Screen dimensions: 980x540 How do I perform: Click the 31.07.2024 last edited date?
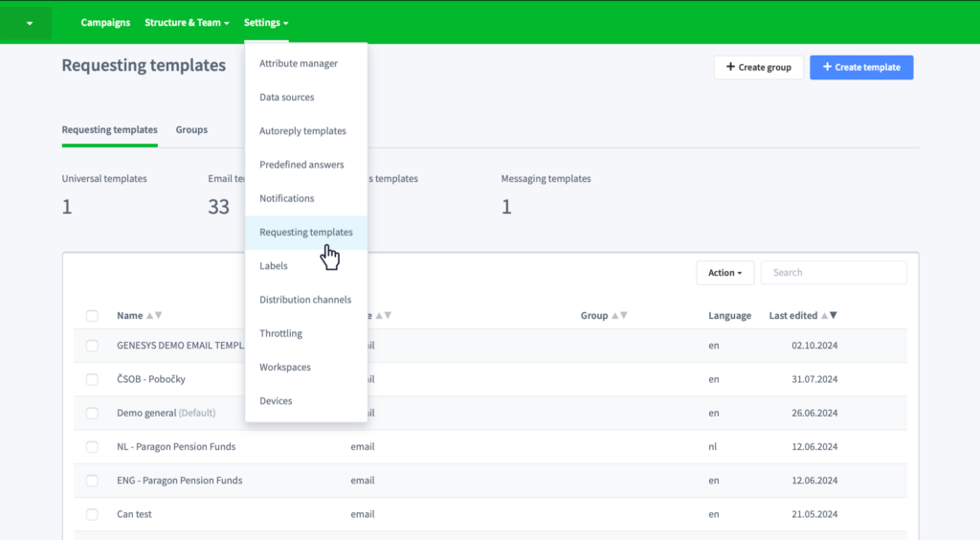pos(814,379)
